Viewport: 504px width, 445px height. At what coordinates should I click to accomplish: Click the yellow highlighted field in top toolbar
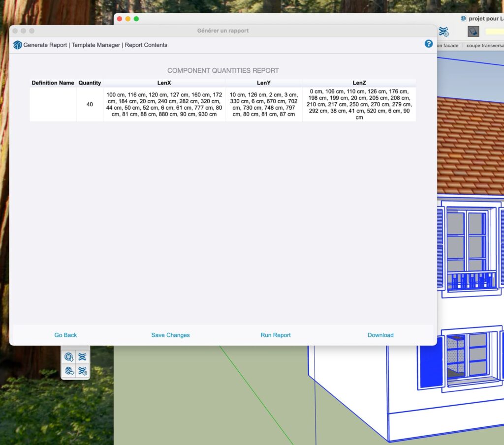click(x=495, y=31)
